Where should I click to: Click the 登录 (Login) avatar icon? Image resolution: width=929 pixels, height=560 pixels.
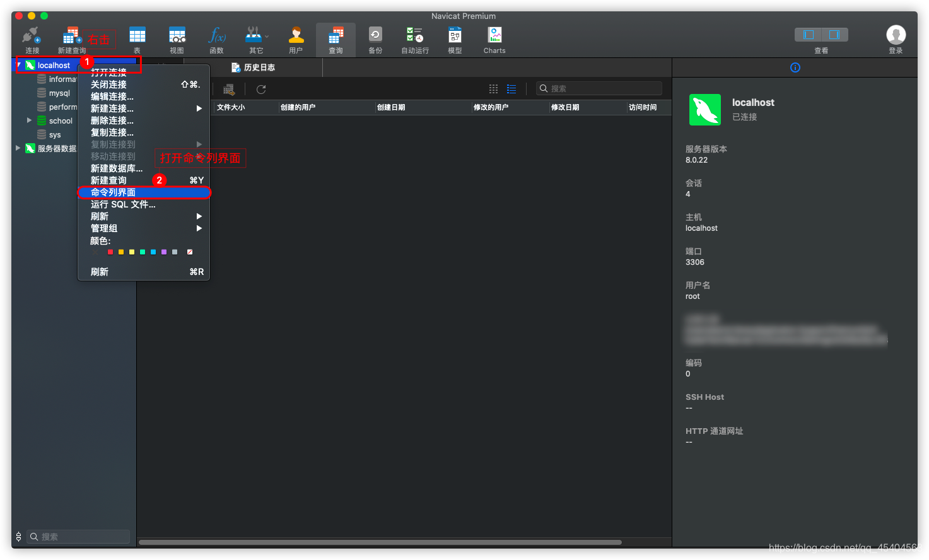click(x=896, y=35)
